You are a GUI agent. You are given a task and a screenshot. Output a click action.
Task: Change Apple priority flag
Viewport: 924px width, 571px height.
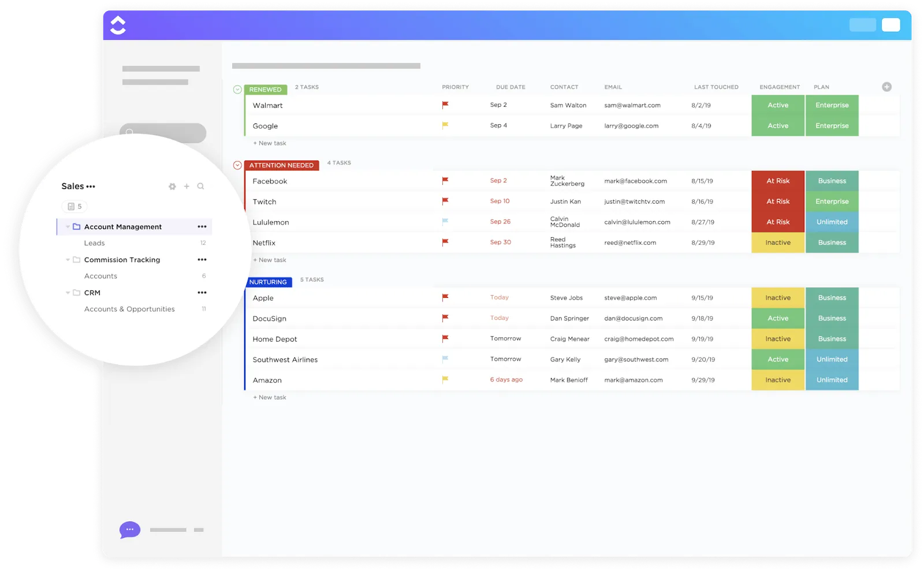(445, 298)
